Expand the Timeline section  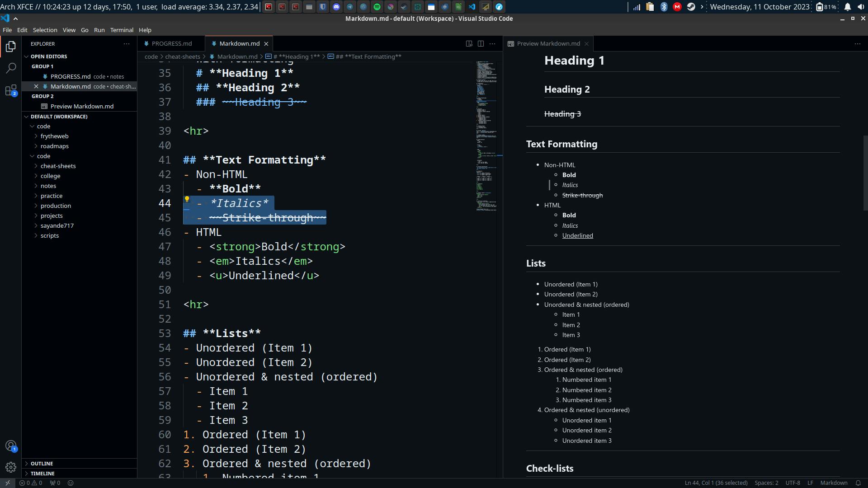tap(79, 474)
